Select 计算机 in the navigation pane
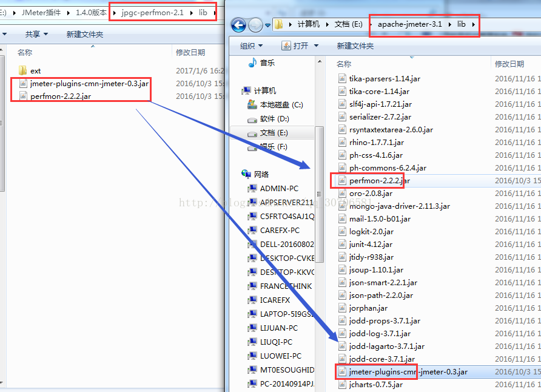The height and width of the screenshot is (392, 541). 259,91
